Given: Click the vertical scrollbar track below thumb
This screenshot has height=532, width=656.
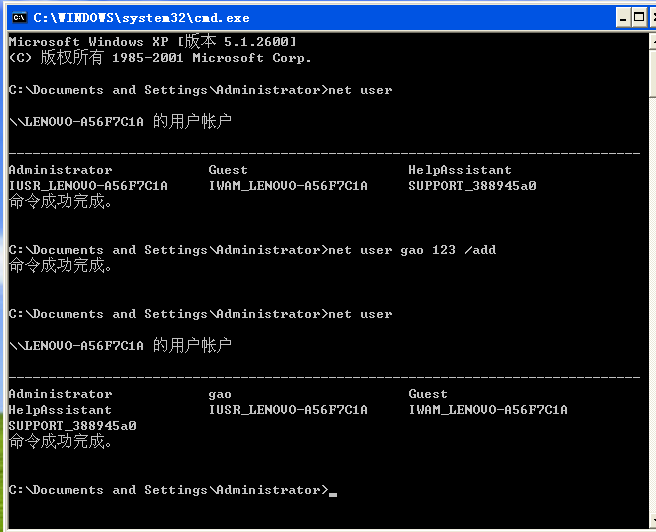Looking at the screenshot, I should pyautogui.click(x=653, y=304).
